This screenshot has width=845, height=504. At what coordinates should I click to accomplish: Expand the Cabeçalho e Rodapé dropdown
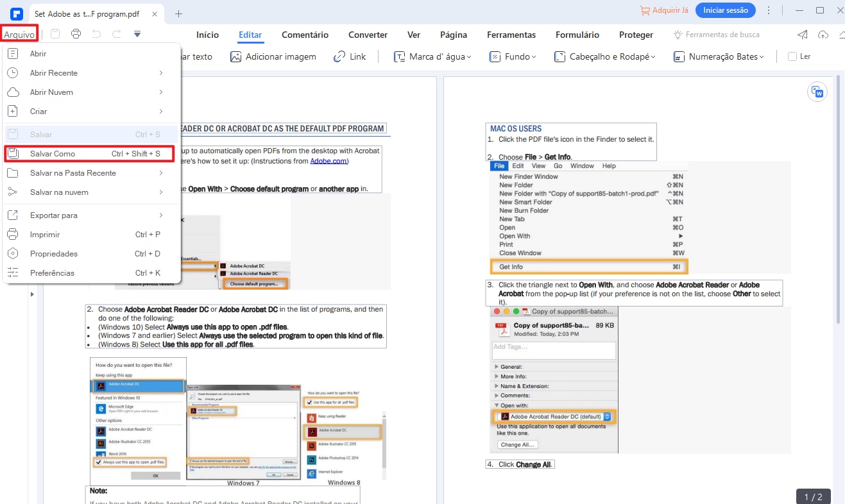(x=654, y=57)
